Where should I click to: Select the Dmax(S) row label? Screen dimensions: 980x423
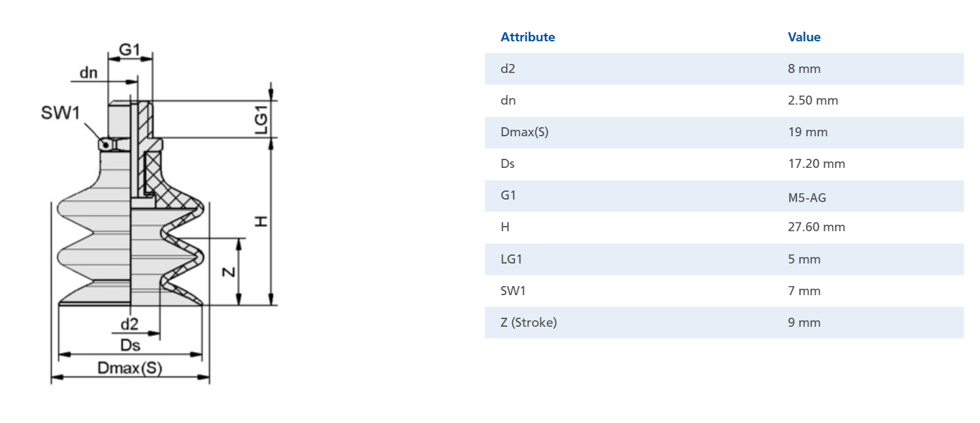(x=524, y=132)
